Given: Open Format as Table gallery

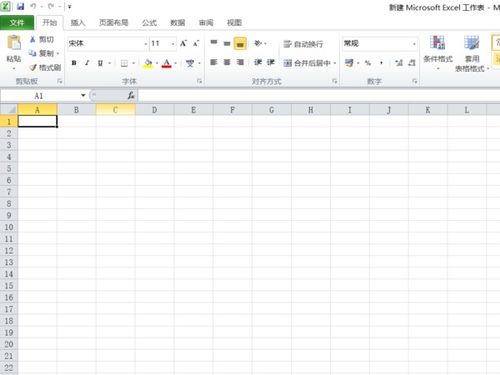Looking at the screenshot, I should 472,53.
